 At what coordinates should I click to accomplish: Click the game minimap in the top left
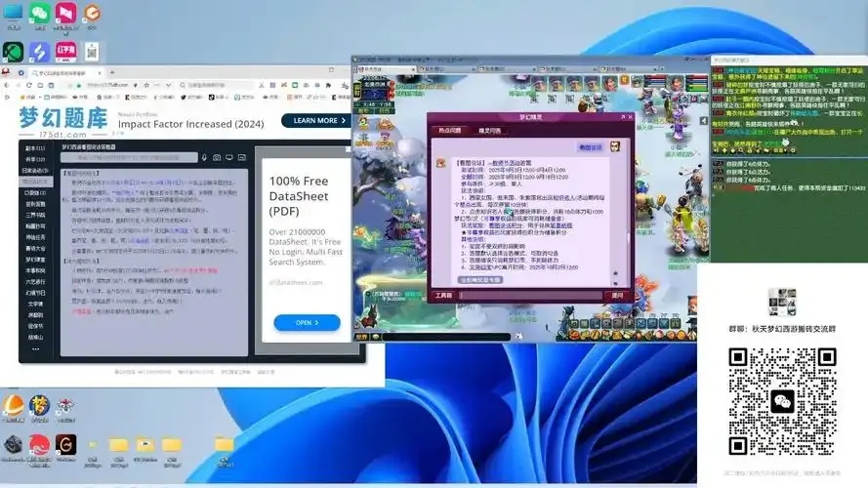(x=375, y=92)
